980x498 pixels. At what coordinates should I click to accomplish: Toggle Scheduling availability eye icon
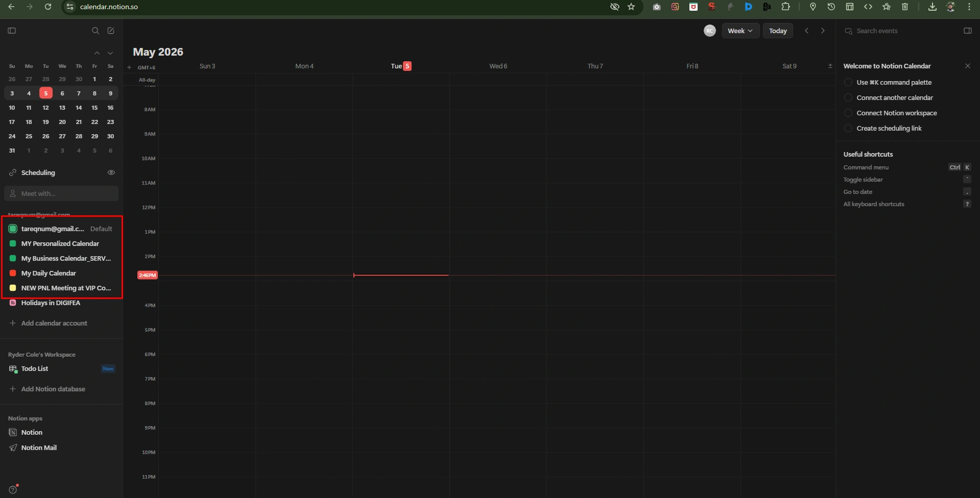(111, 172)
